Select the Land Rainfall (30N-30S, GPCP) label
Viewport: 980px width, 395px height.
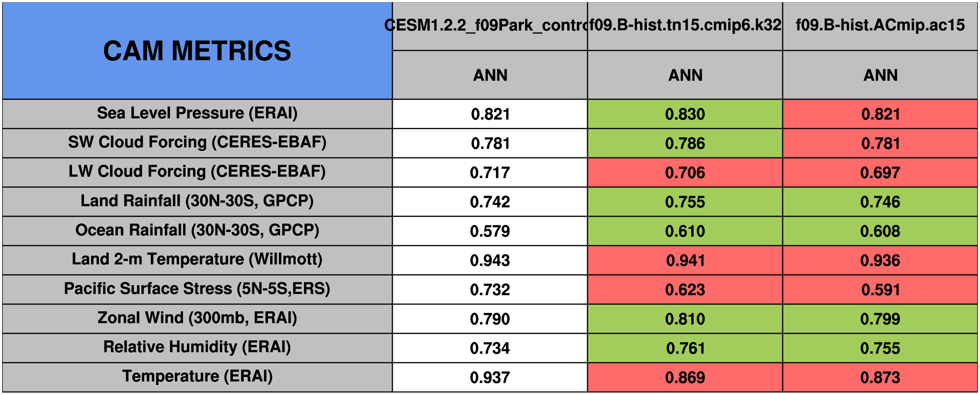coord(197,201)
